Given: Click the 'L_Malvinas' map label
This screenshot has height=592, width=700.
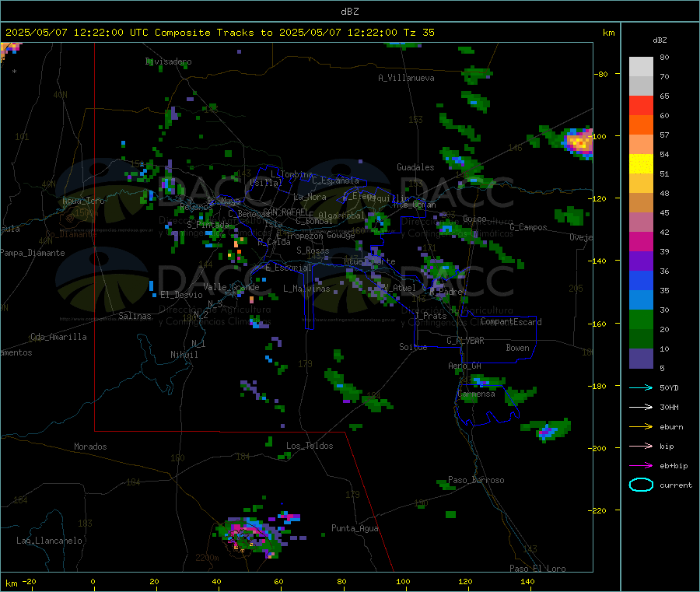Looking at the screenshot, I should point(306,289).
